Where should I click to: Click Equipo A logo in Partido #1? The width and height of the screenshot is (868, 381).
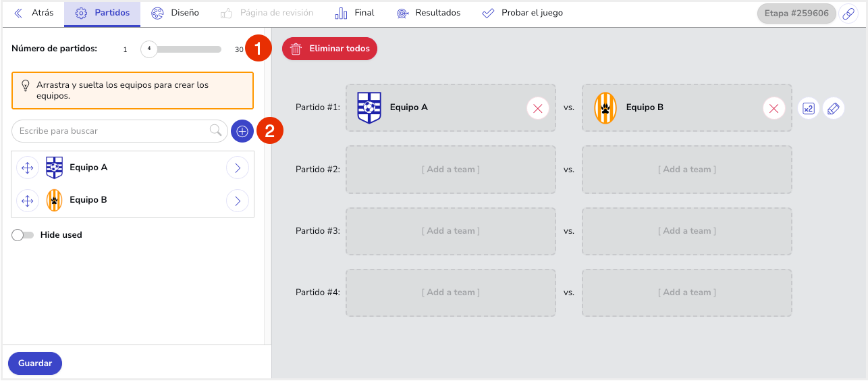tap(369, 107)
